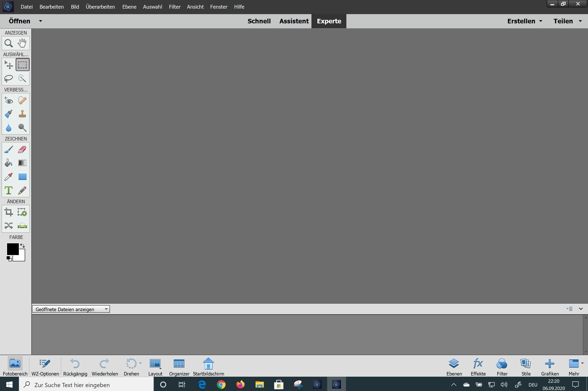
Task: Toggle the WZ-Optionen panel
Action: click(x=45, y=366)
